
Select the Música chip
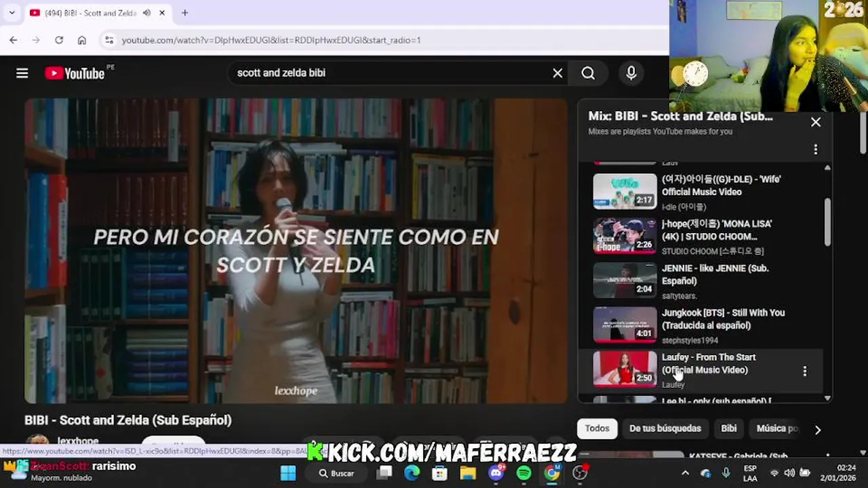pos(776,428)
